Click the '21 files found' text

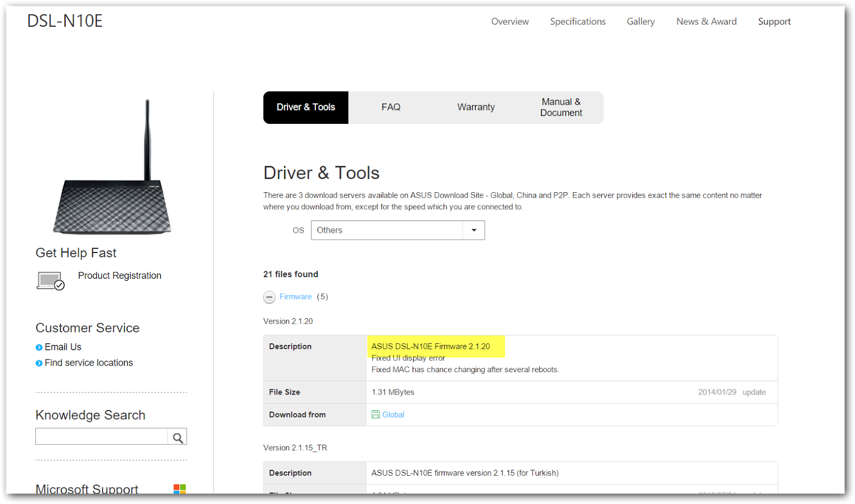pos(291,274)
